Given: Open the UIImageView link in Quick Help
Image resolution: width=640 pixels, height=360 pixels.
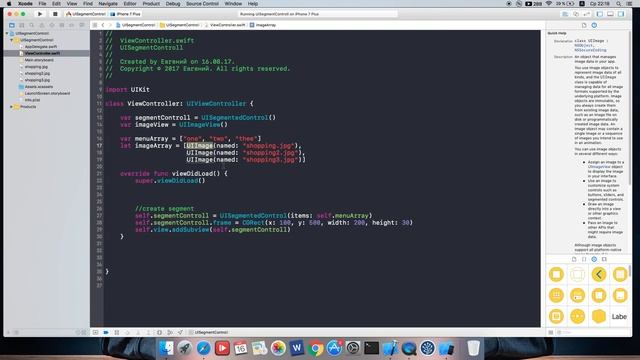Looking at the screenshot, I should pos(599,167).
